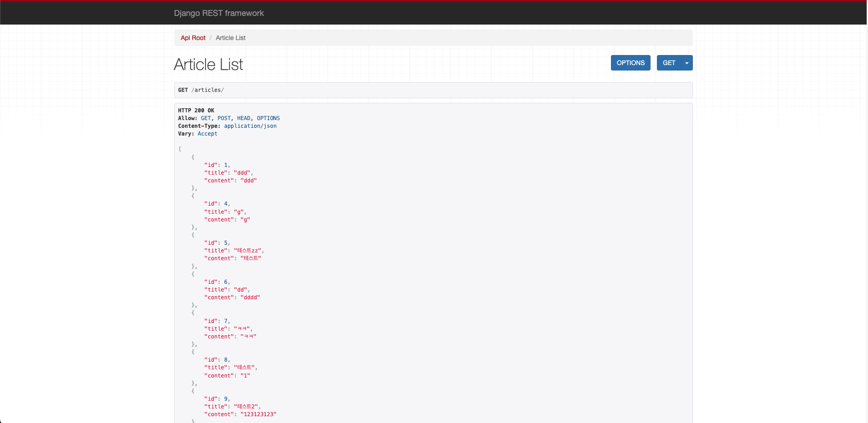The height and width of the screenshot is (423, 868).
Task: Expand the GET format dropdown caret
Action: click(x=687, y=63)
